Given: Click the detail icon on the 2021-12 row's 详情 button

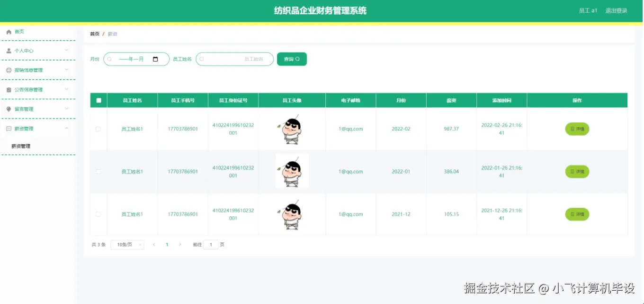Looking at the screenshot, I should [x=572, y=214].
